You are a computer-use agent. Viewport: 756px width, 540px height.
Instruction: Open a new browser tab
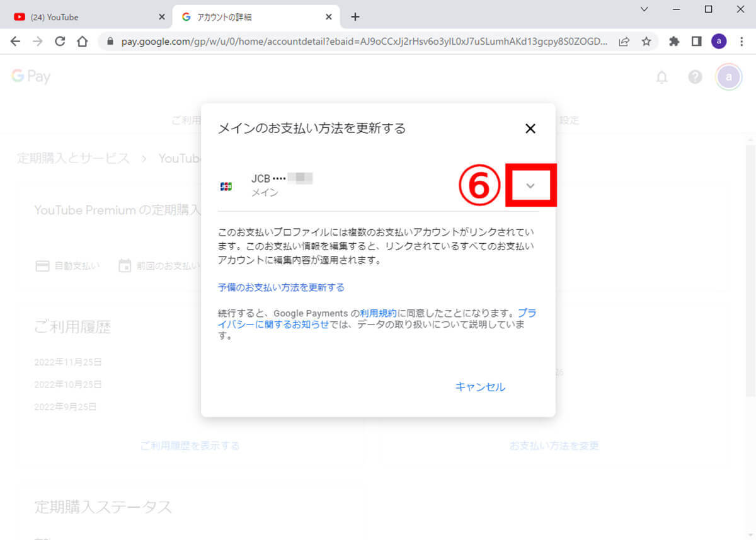click(x=355, y=17)
